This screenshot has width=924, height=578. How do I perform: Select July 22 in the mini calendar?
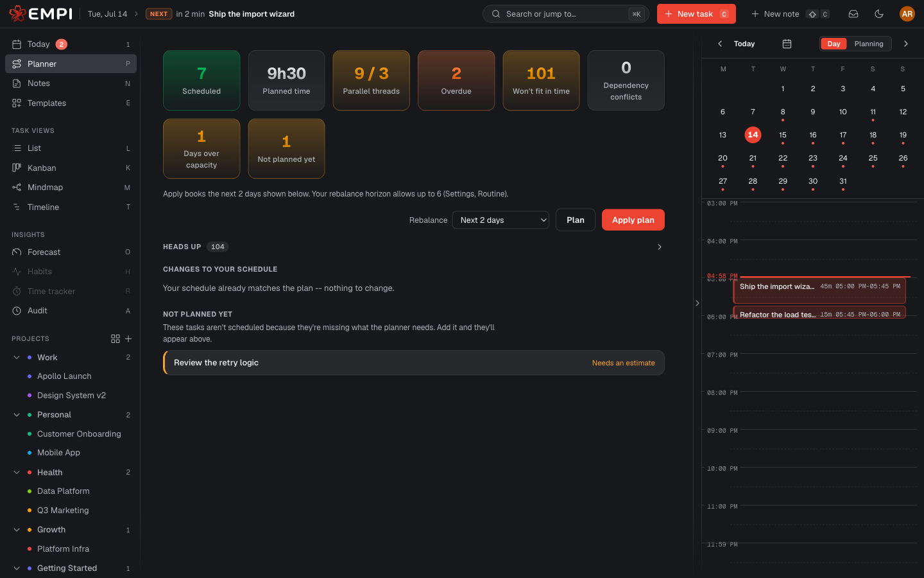point(783,159)
